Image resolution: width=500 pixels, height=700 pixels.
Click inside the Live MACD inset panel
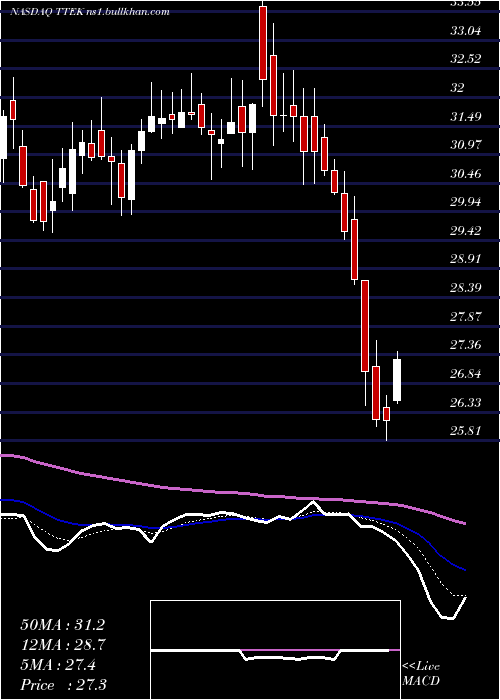[275, 650]
